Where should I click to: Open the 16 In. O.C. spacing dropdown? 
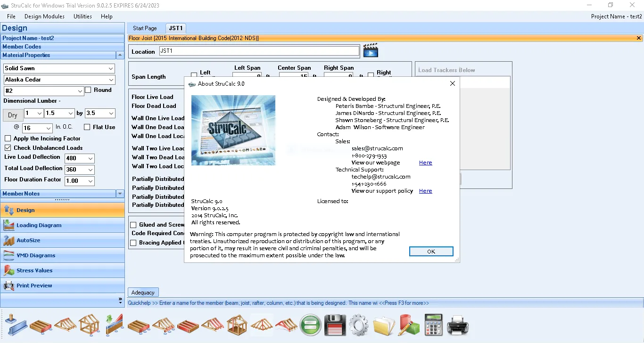[x=49, y=128]
